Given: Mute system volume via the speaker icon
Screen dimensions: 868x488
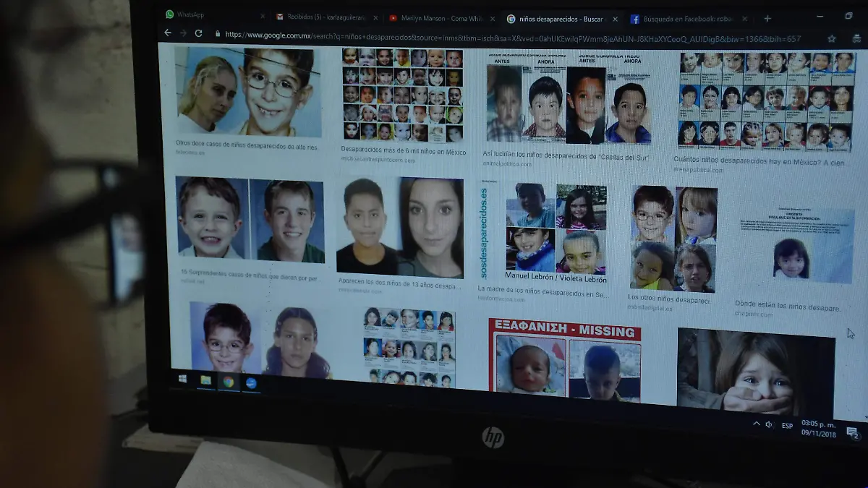Looking at the screenshot, I should coord(768,424).
